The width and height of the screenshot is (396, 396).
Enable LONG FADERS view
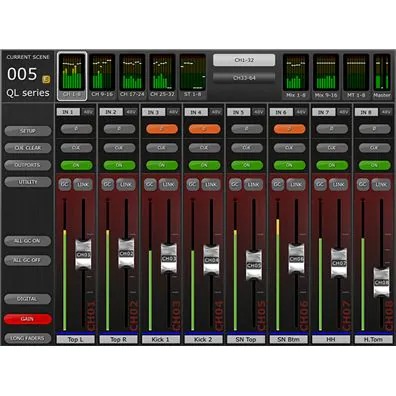tap(27, 338)
